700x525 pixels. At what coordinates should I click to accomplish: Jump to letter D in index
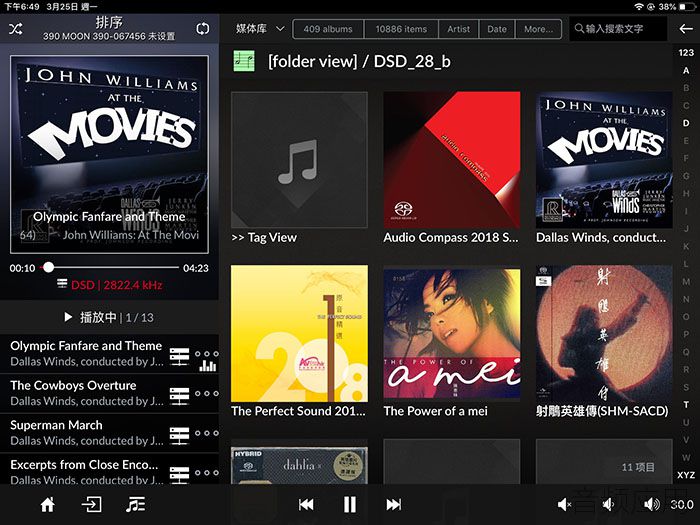point(686,123)
